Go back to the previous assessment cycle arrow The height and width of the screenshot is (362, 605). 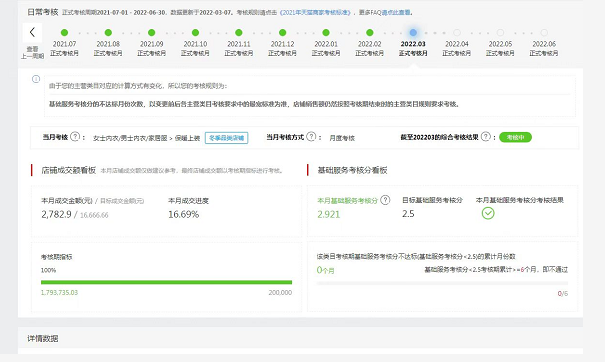tap(32, 32)
